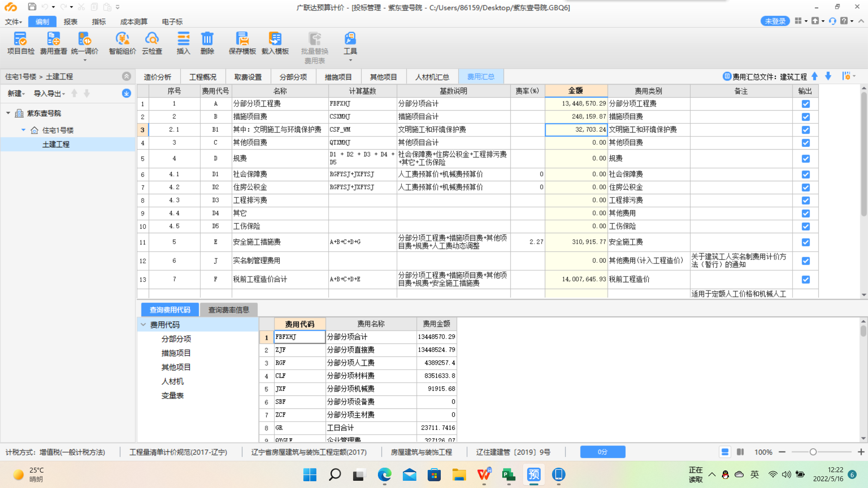Toggle output checkbox for 安全施工措施费 row
868x488 pixels.
click(806, 242)
